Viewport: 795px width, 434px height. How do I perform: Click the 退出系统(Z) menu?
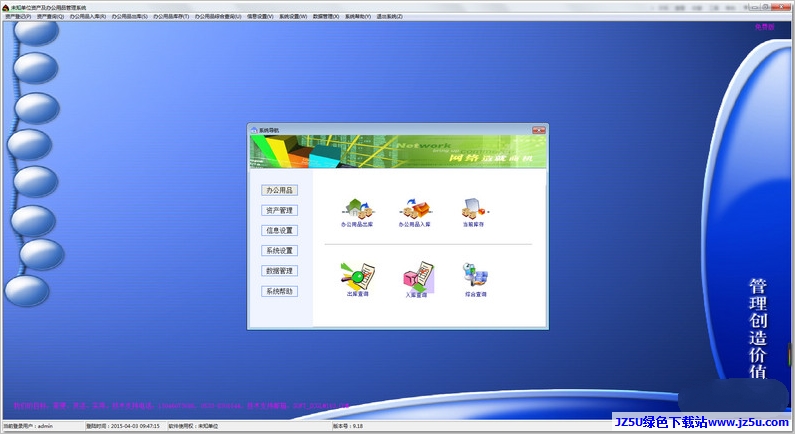point(389,17)
